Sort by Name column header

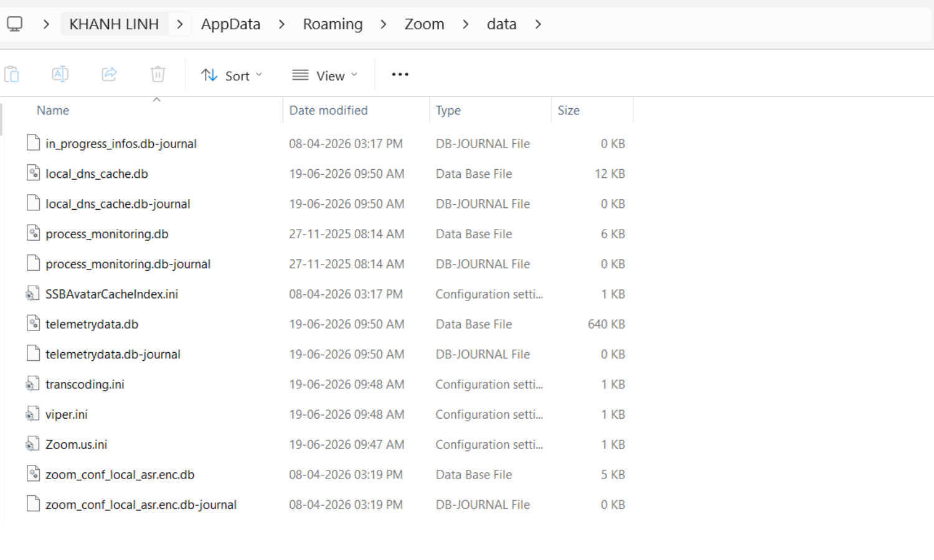53,110
